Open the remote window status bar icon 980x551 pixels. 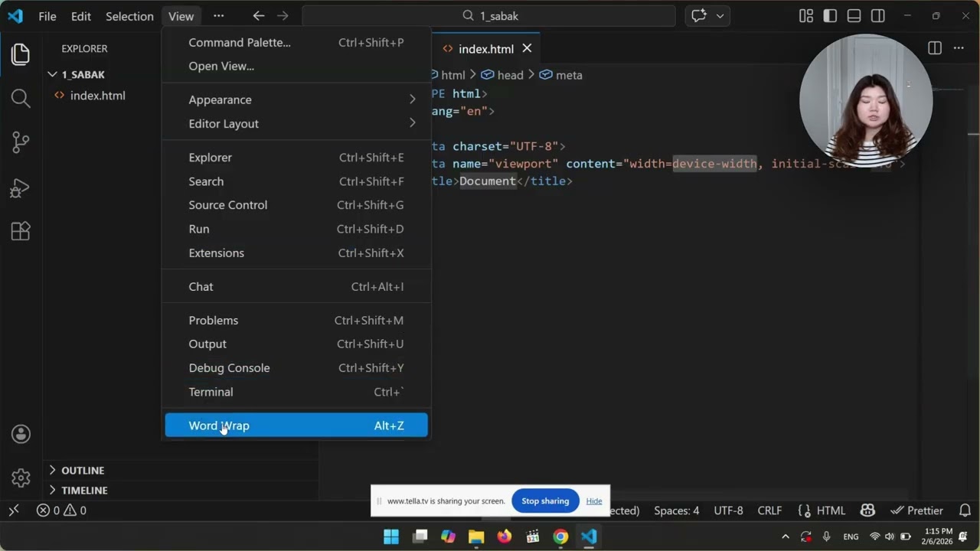coord(13,510)
